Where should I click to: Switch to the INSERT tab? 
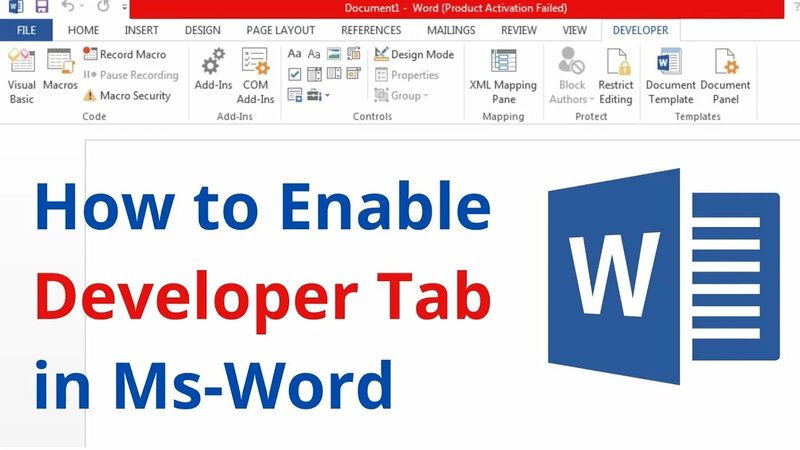(x=141, y=30)
